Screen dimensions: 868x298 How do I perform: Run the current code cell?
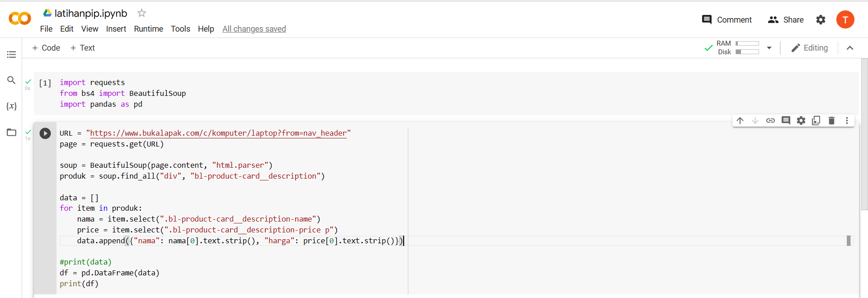tap(45, 133)
